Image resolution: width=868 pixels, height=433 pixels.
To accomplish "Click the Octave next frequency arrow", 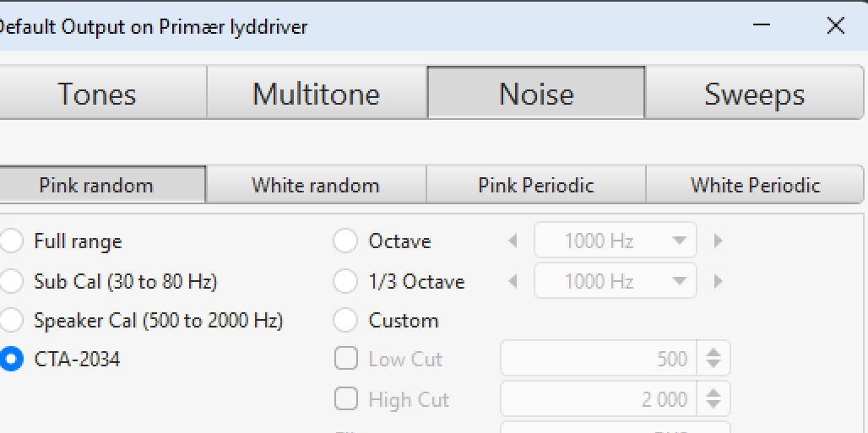I will tap(719, 241).
